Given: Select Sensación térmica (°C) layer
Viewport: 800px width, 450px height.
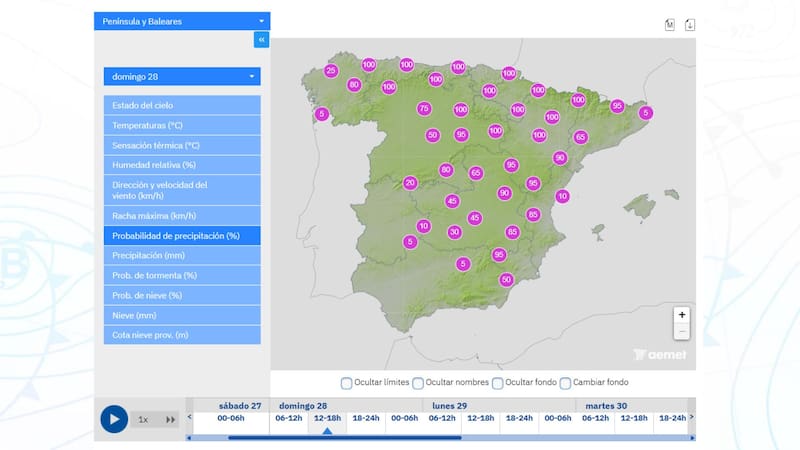Looking at the screenshot, I should coord(182,145).
